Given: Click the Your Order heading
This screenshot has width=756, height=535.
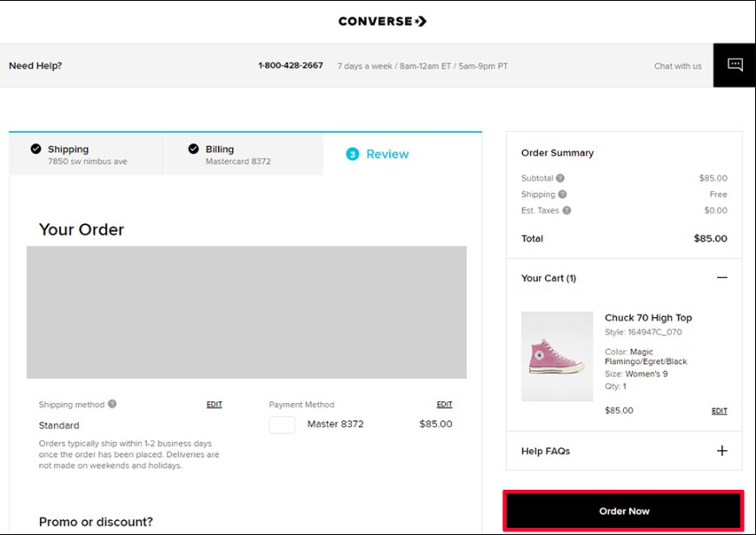Looking at the screenshot, I should [x=82, y=229].
